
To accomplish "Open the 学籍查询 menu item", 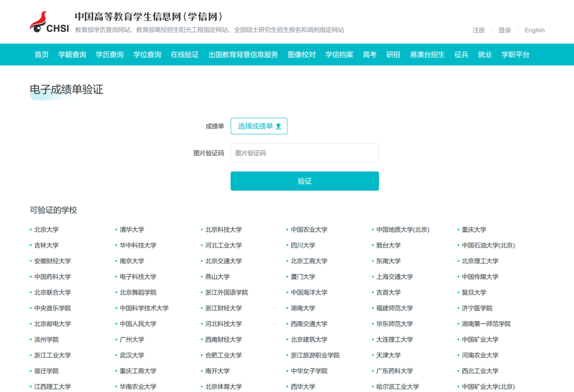I will click(72, 54).
